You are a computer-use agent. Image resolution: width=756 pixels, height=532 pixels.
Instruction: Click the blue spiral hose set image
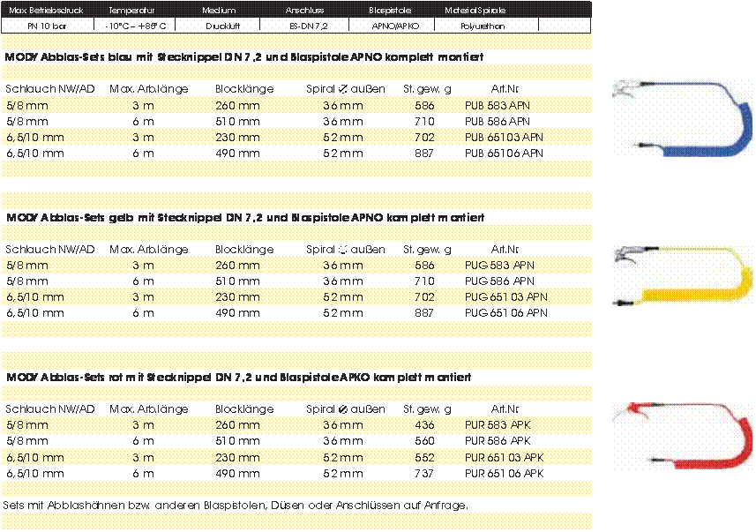tap(682, 118)
